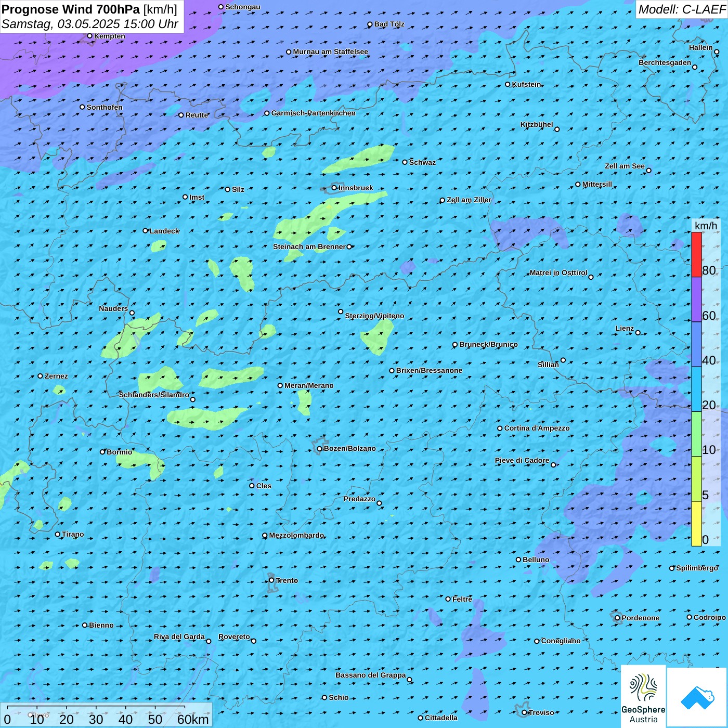Click the Landeck location dot

(146, 231)
